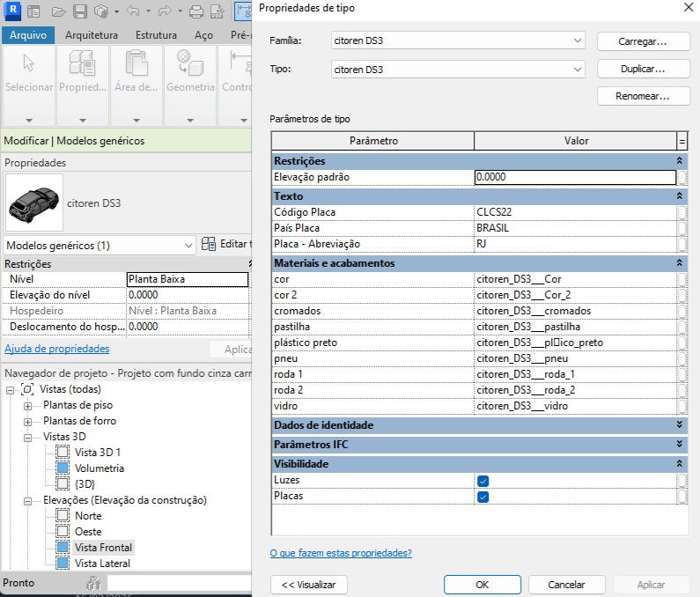Click the Vistas (todas) node icon

point(27,389)
